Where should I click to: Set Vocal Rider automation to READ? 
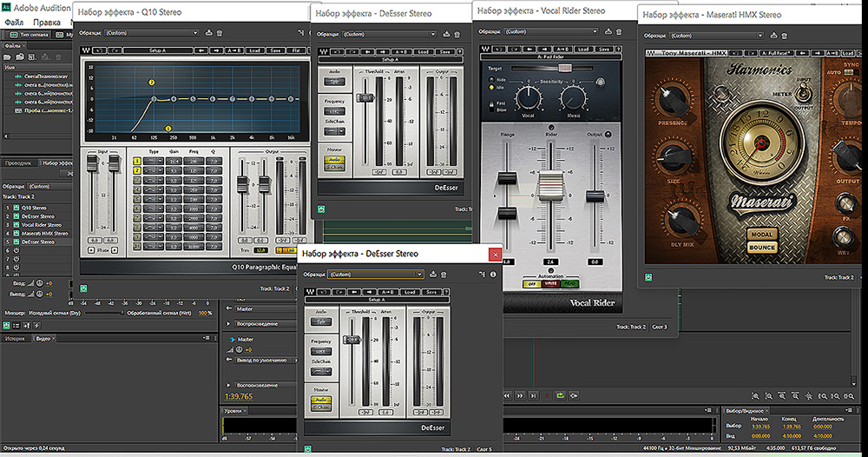click(569, 283)
